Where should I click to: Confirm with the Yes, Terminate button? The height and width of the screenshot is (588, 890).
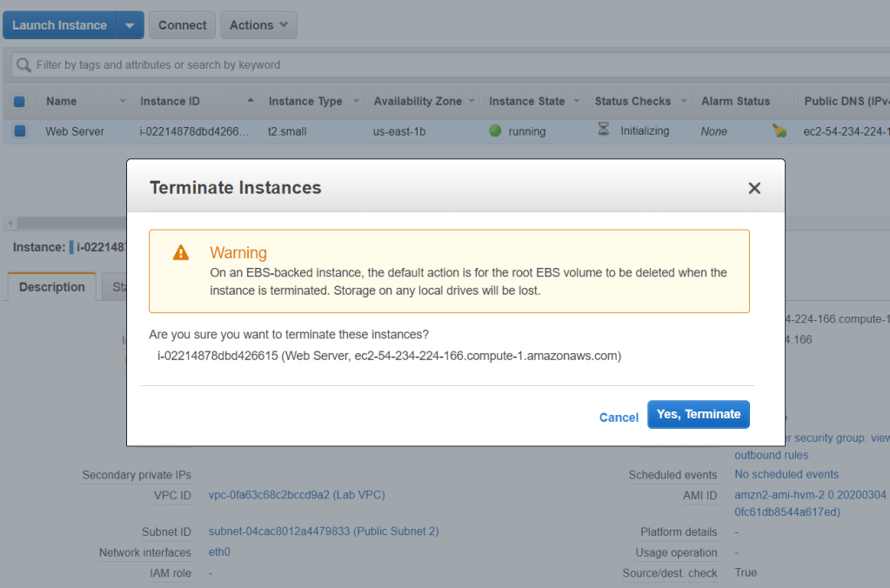(x=698, y=415)
